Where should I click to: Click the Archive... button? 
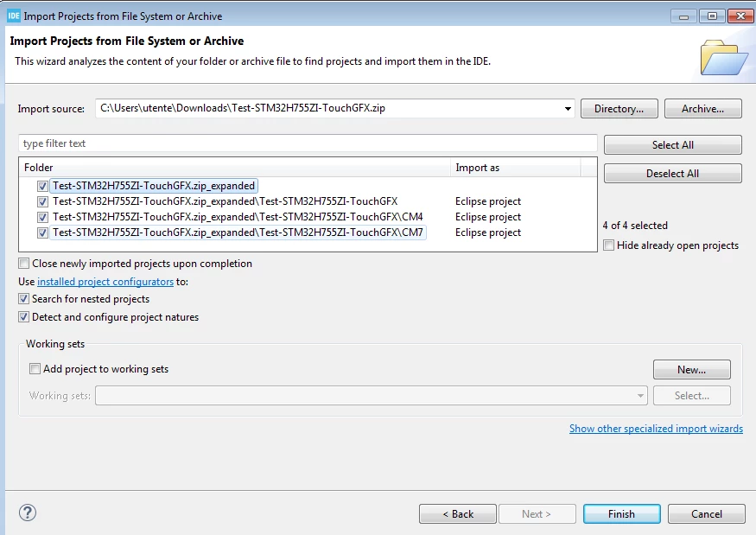tap(703, 109)
